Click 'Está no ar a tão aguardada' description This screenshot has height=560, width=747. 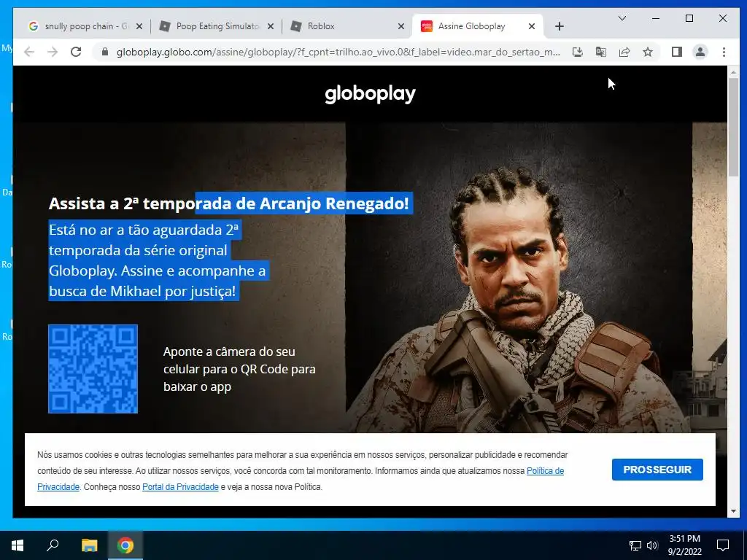pyautogui.click(x=158, y=260)
